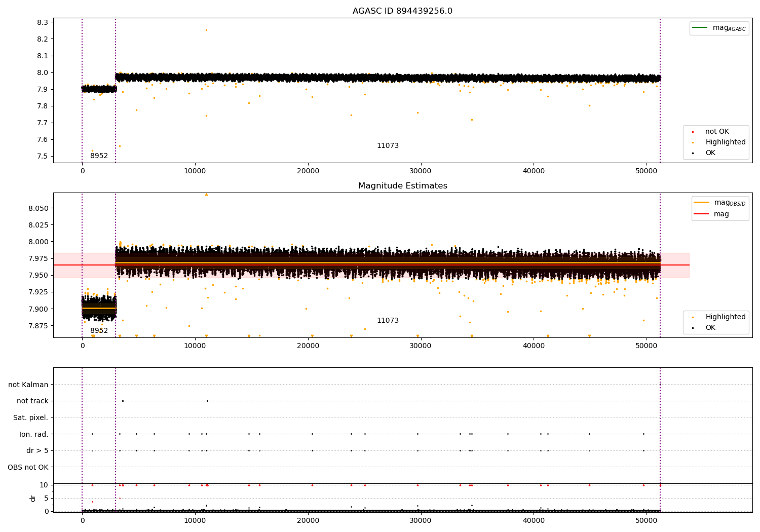Click the 'Sat. pixel.' axis label

coord(31,417)
